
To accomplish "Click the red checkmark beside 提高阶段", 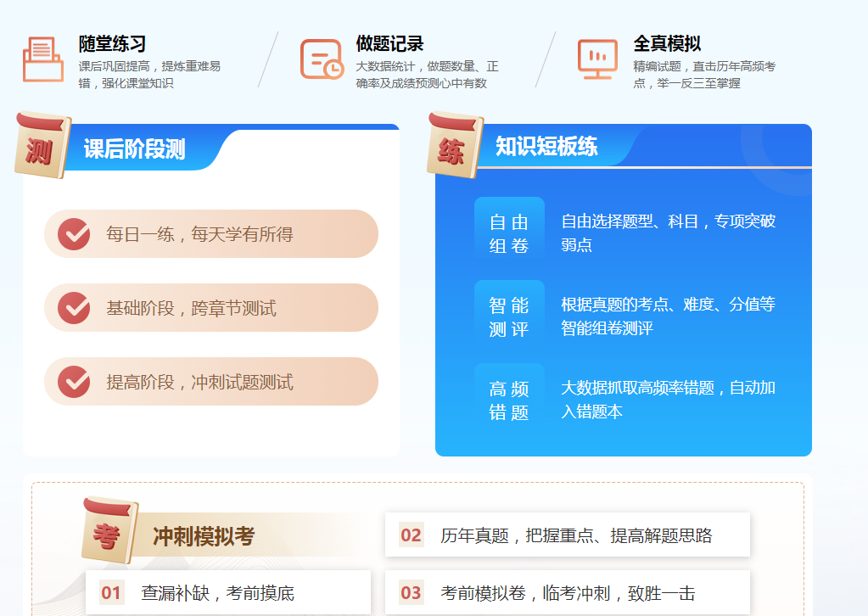I will tap(74, 382).
